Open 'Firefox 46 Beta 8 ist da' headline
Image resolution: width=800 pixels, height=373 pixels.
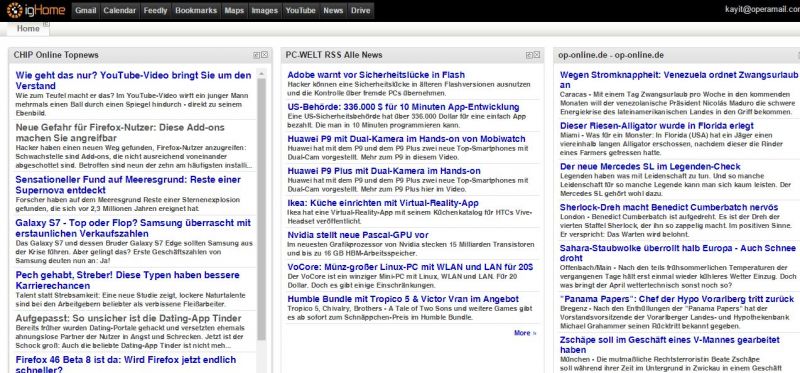pos(126,364)
